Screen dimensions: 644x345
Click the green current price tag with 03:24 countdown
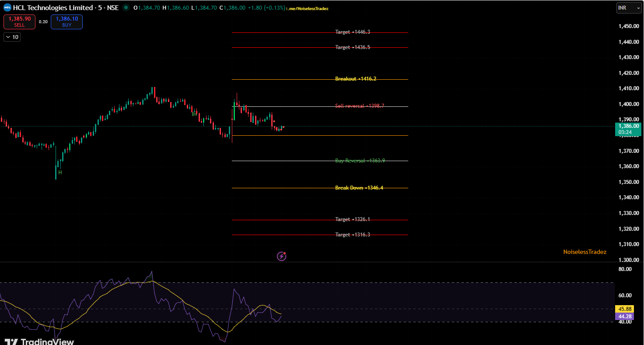tap(628, 129)
